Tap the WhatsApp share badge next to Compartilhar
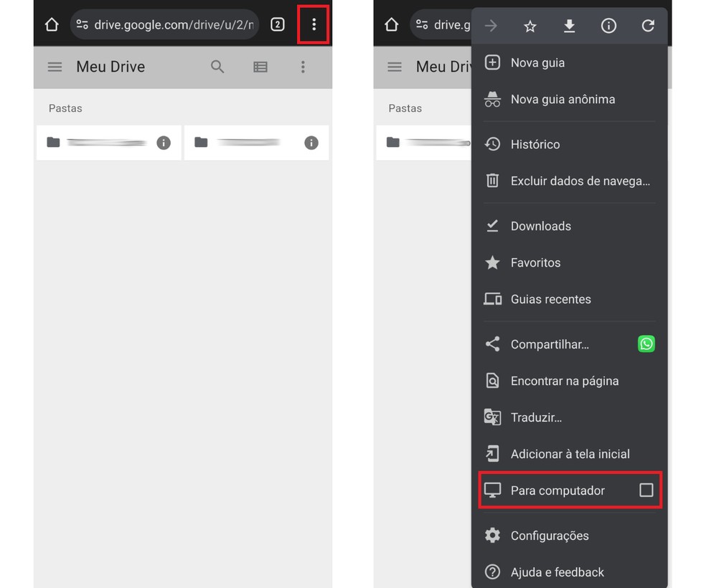This screenshot has height=588, width=706. 646,343
